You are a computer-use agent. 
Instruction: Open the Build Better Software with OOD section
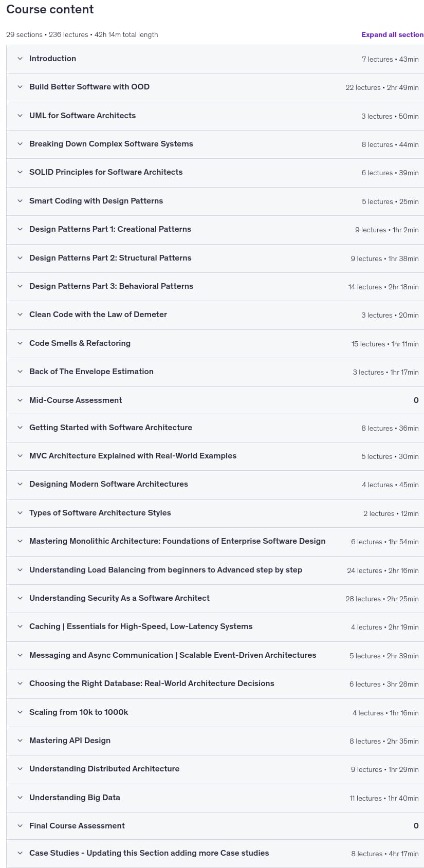point(215,87)
